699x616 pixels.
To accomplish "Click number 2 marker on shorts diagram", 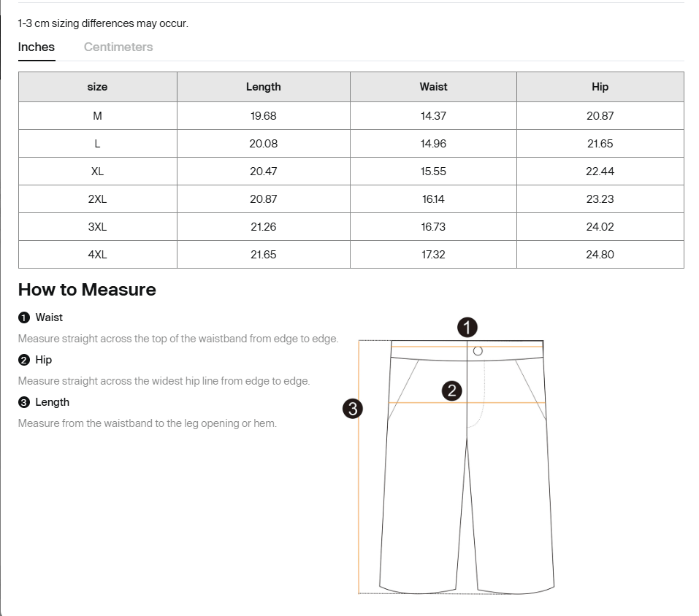I will [x=452, y=390].
